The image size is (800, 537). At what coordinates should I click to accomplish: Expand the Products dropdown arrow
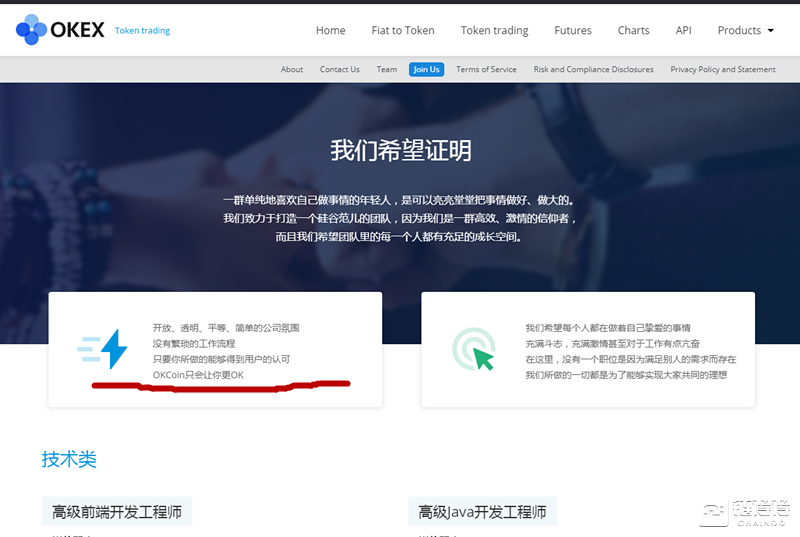[x=771, y=31]
